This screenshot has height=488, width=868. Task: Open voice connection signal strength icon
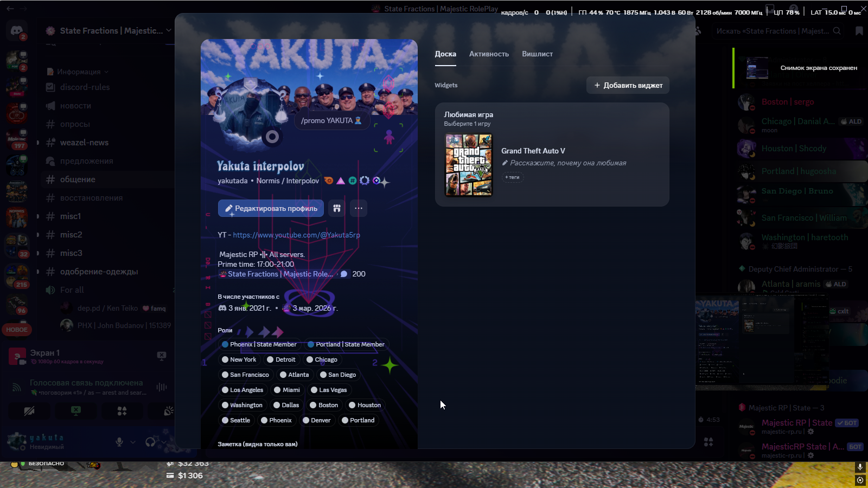17,387
